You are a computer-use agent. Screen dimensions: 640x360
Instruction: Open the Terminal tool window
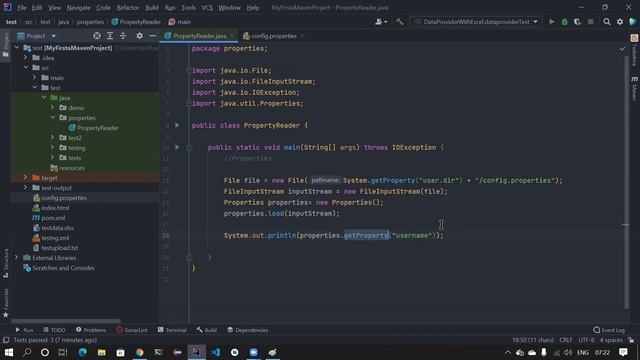click(172, 330)
